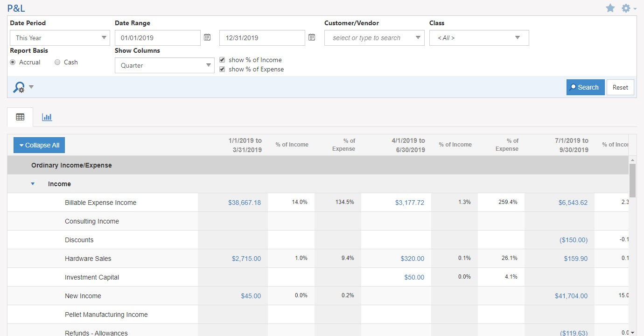The image size is (644, 336).
Task: Collapse the Income section triangle
Action: [x=33, y=184]
